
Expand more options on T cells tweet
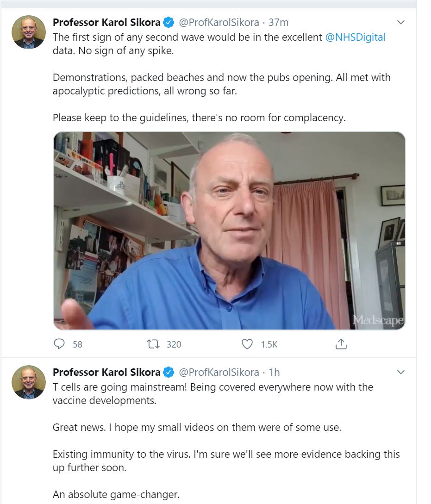click(401, 372)
